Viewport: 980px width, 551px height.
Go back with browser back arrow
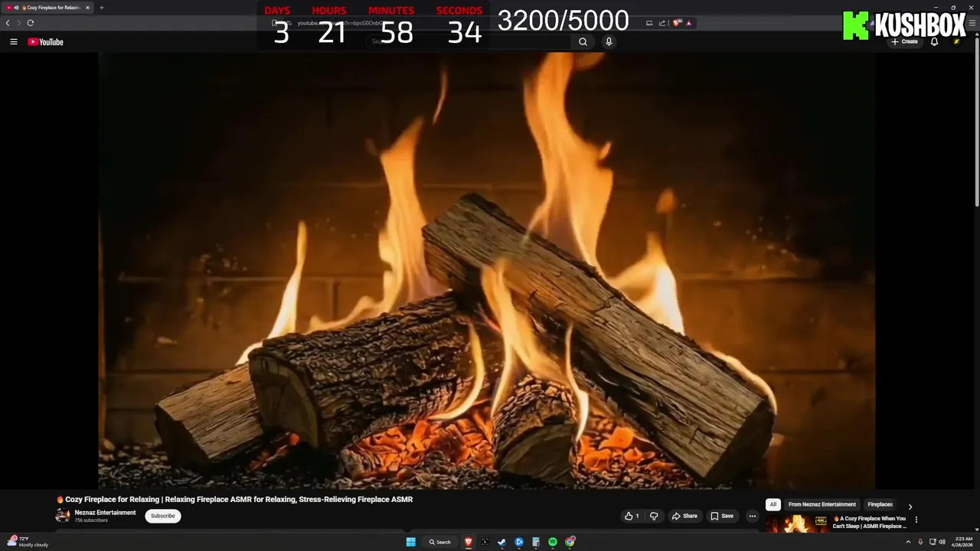(x=8, y=23)
